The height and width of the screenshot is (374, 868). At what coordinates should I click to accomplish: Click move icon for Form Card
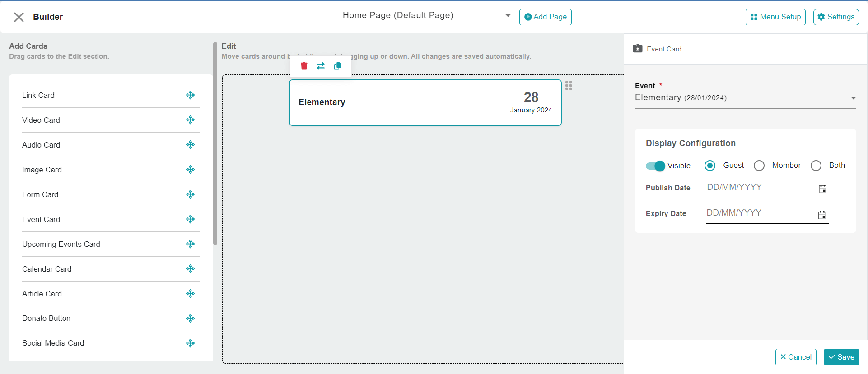click(x=191, y=194)
